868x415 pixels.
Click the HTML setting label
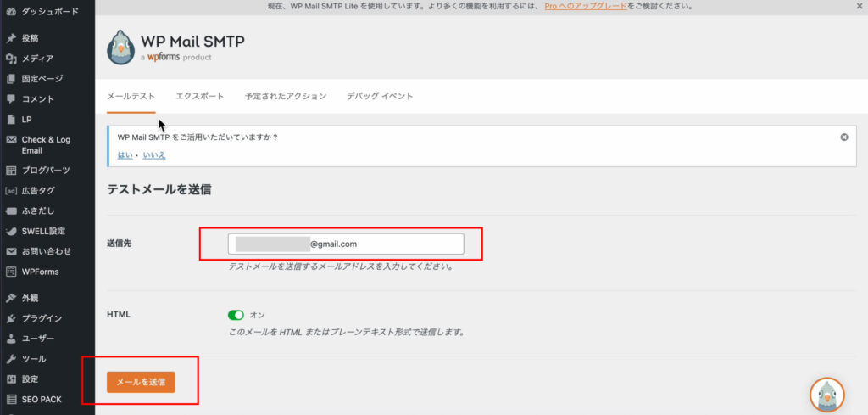pos(119,314)
